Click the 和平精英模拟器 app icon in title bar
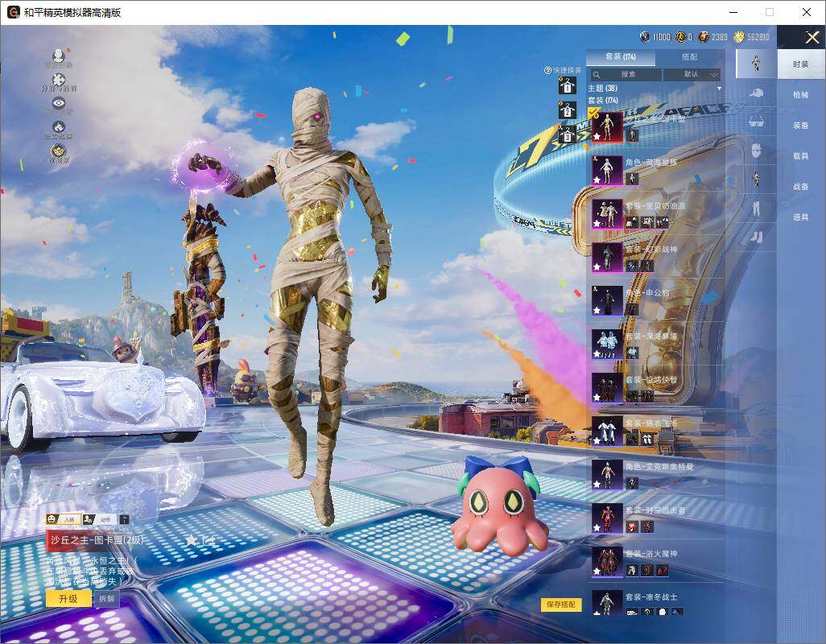 tap(13, 12)
